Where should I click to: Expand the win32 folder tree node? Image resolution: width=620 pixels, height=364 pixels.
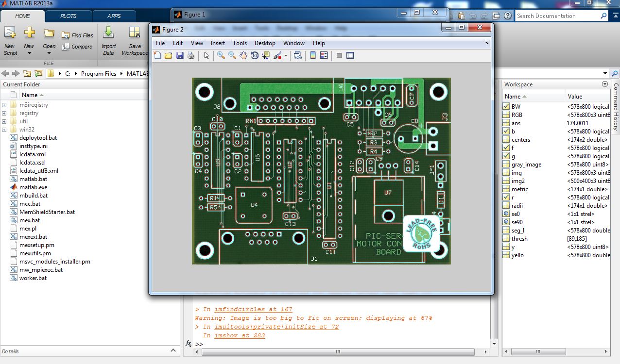pyautogui.click(x=4, y=130)
